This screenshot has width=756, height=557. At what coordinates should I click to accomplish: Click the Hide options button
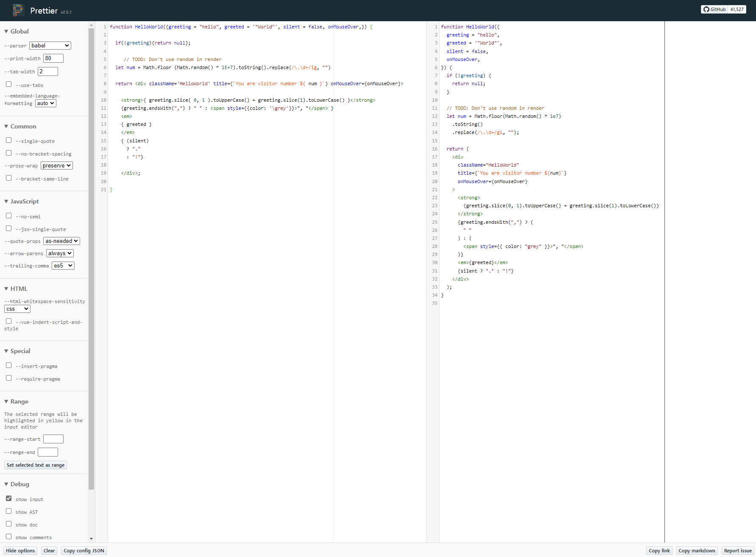20,551
